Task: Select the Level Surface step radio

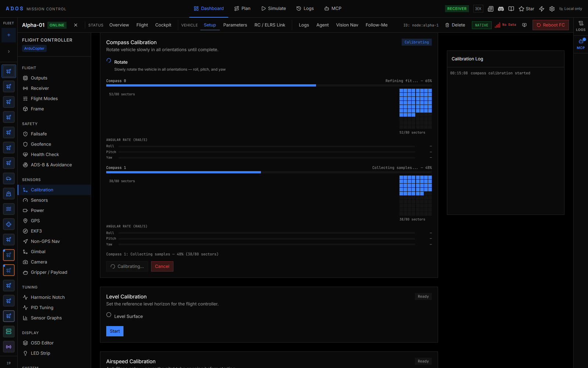Action: click(109, 315)
